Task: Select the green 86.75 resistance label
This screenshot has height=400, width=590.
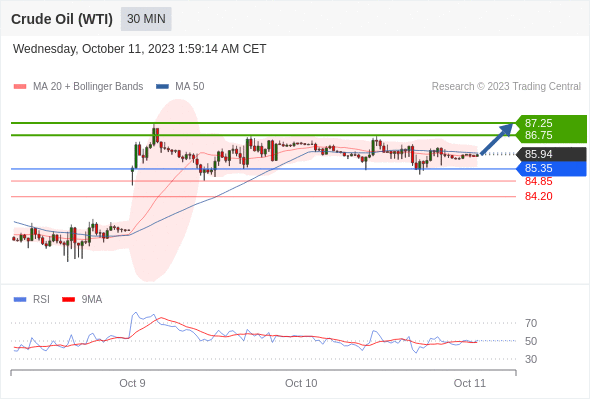Action: [x=538, y=135]
